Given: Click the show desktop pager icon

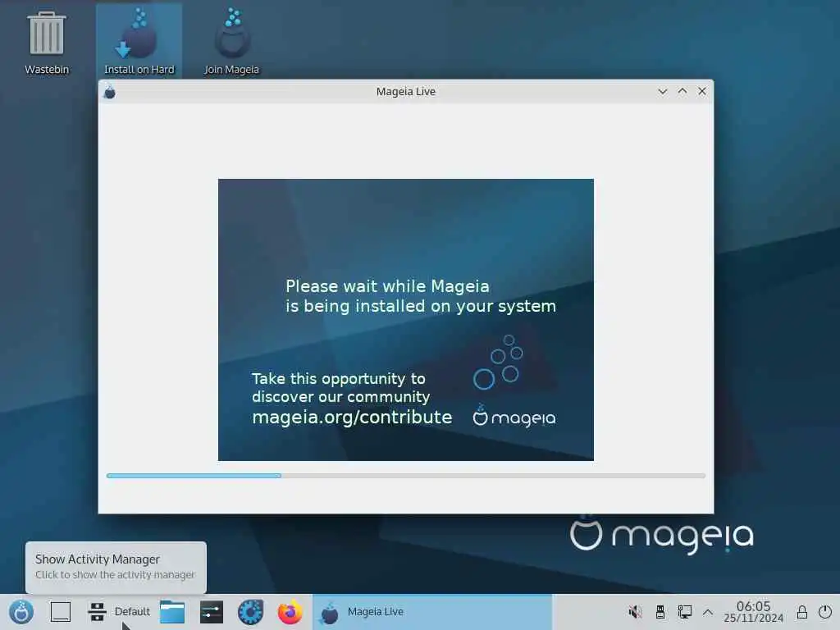Looking at the screenshot, I should (61, 612).
